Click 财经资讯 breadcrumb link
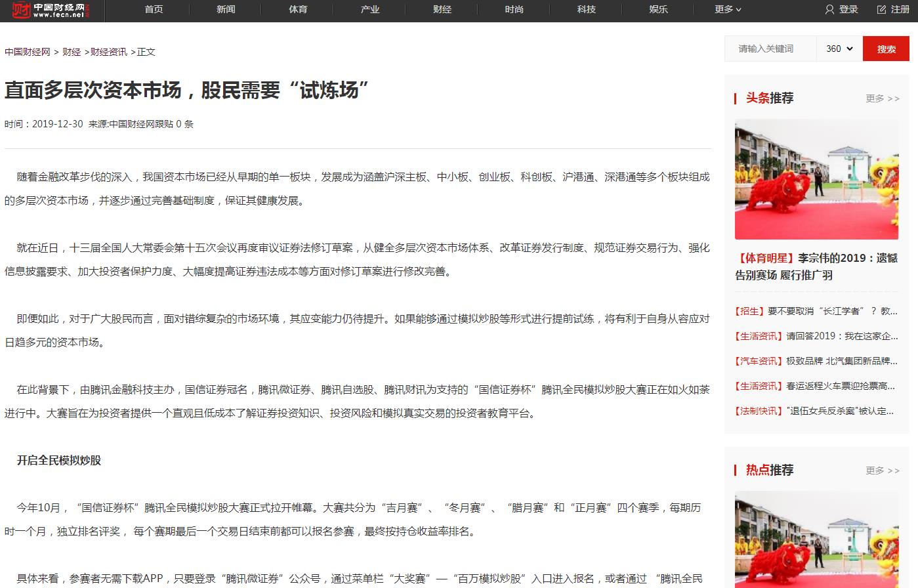This screenshot has width=918, height=588. click(x=109, y=52)
